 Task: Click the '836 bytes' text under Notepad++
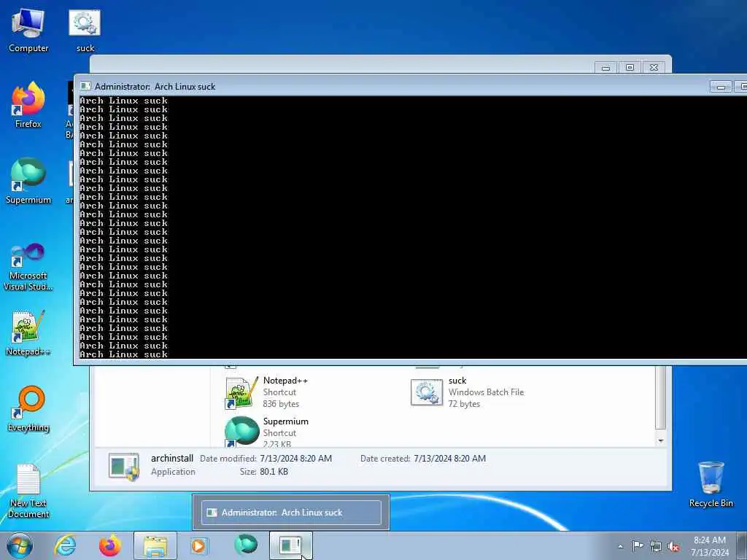click(x=281, y=404)
